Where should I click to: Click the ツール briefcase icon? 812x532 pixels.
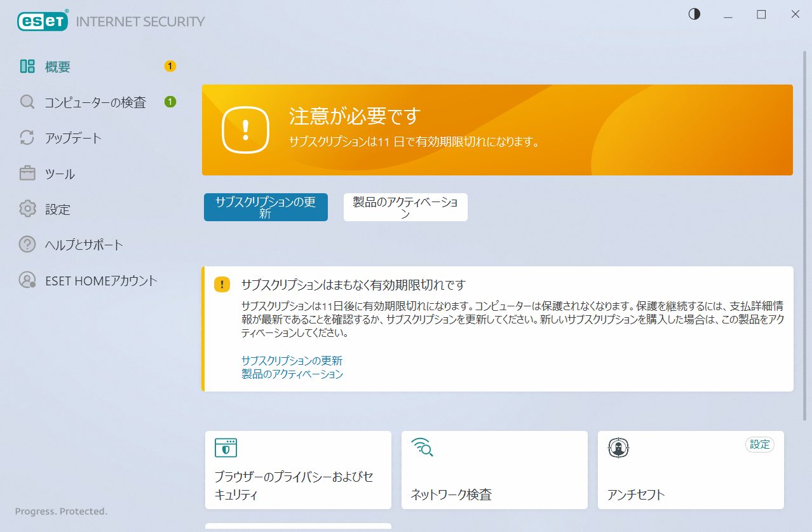pos(27,174)
